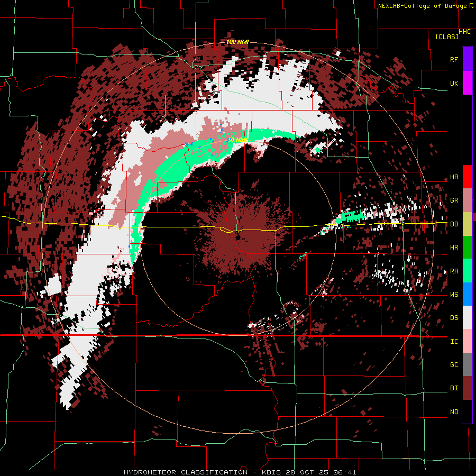This screenshot has height=476, width=476.
Task: Click the IC legend label
Action: point(454,342)
